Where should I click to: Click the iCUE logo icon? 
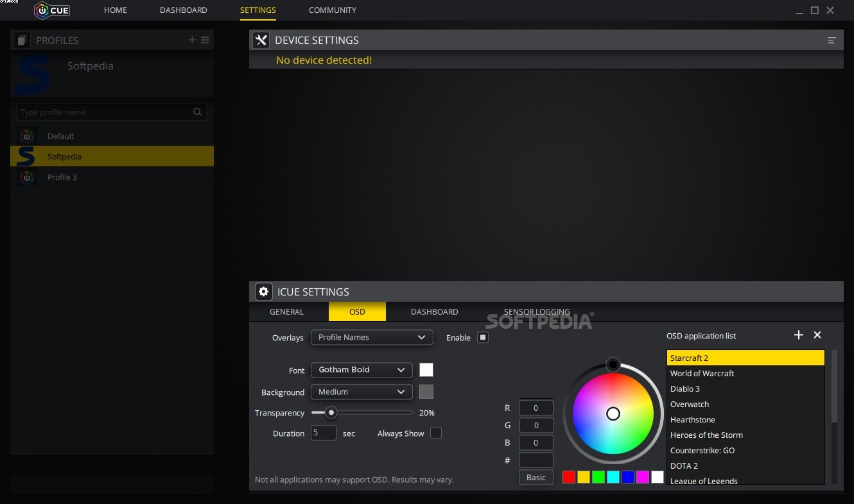(53, 10)
